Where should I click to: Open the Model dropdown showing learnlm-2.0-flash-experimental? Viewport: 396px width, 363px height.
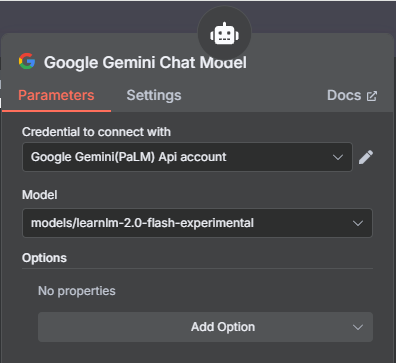pyautogui.click(x=197, y=223)
